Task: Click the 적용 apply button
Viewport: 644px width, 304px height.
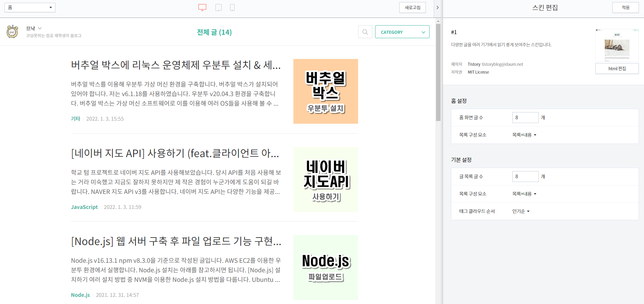Action: click(x=626, y=7)
